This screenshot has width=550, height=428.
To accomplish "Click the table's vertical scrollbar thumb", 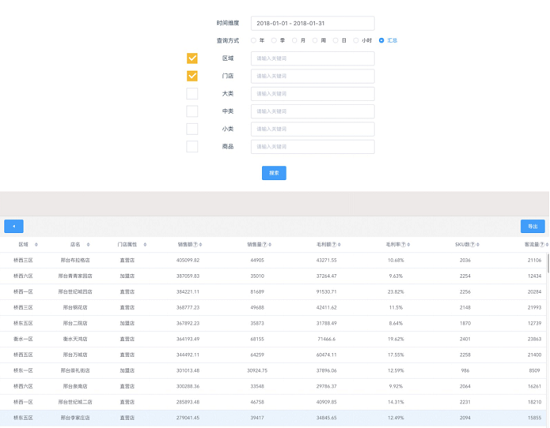I will coord(548,263).
